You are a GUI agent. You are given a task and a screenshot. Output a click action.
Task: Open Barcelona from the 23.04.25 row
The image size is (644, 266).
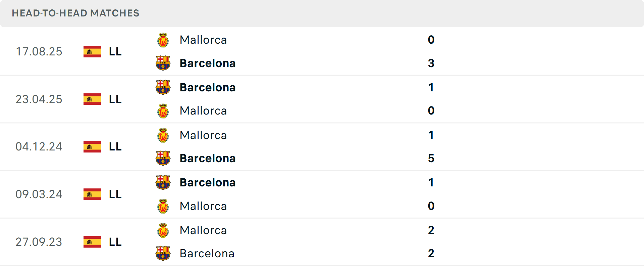(208, 87)
